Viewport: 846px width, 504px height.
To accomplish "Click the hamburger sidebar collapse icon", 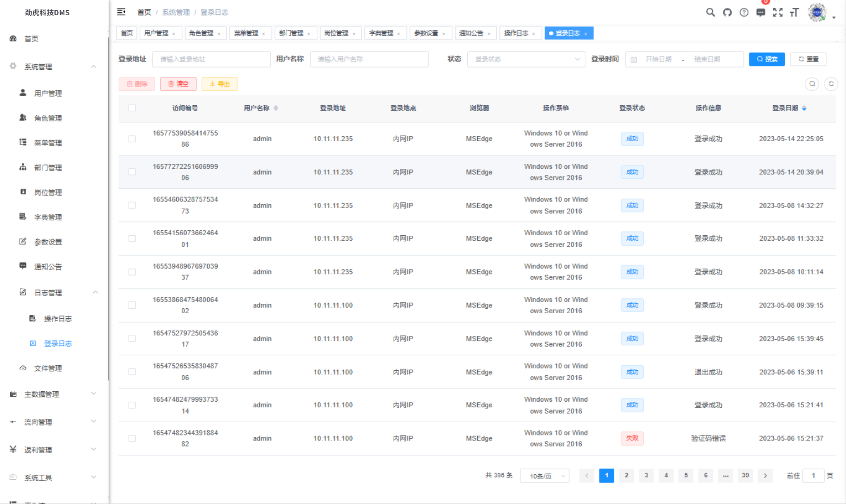I will [121, 12].
